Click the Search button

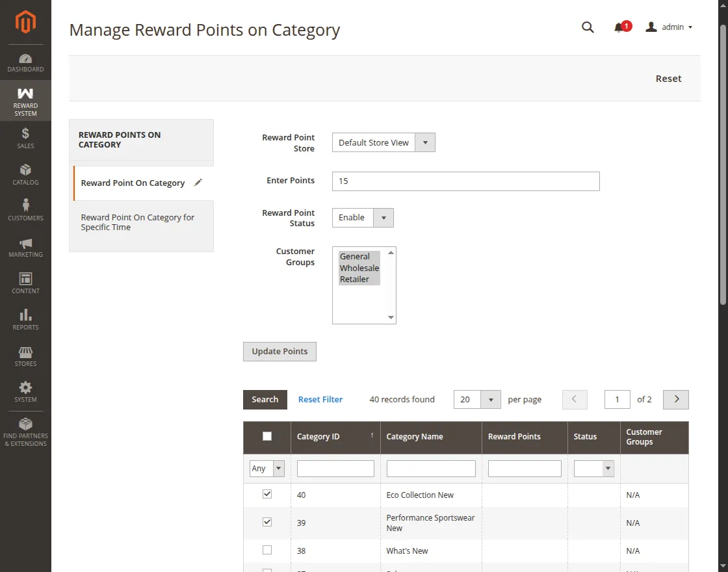[265, 399]
